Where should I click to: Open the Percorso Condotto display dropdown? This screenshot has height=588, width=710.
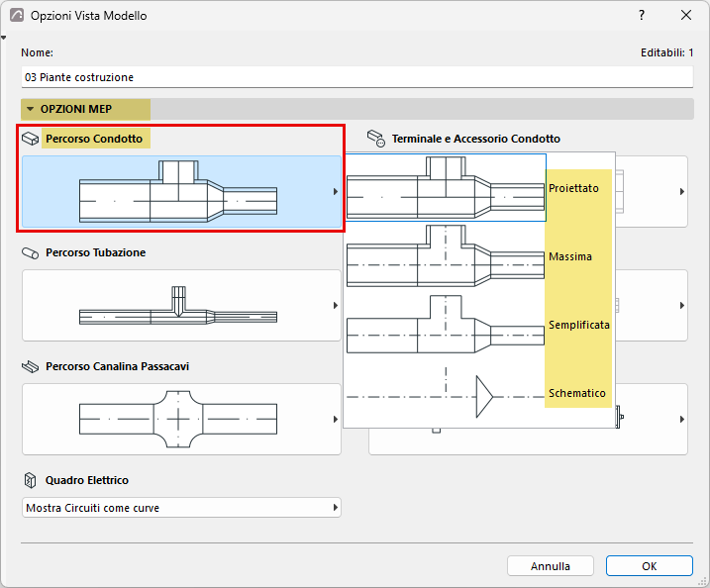[x=181, y=191]
